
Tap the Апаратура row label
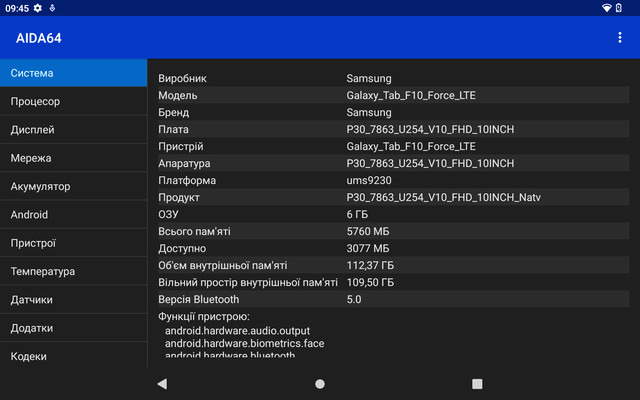pos(184,164)
